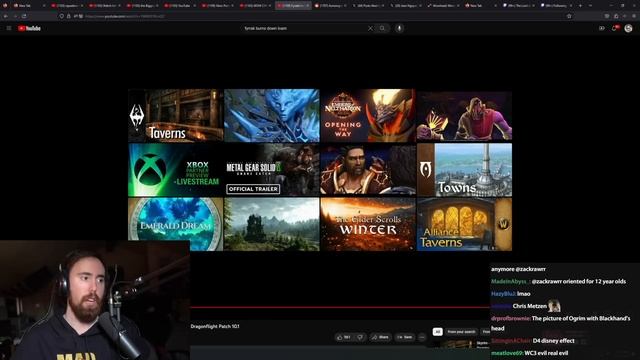Click the WC3 evil real evil chat message
640x360 pixels.
pyautogui.click(x=529, y=353)
